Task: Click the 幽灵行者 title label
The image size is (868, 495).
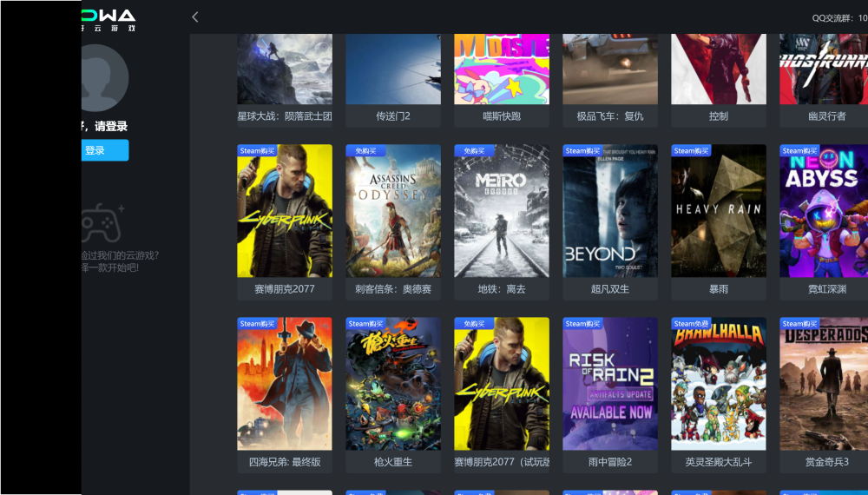Action: (x=827, y=116)
